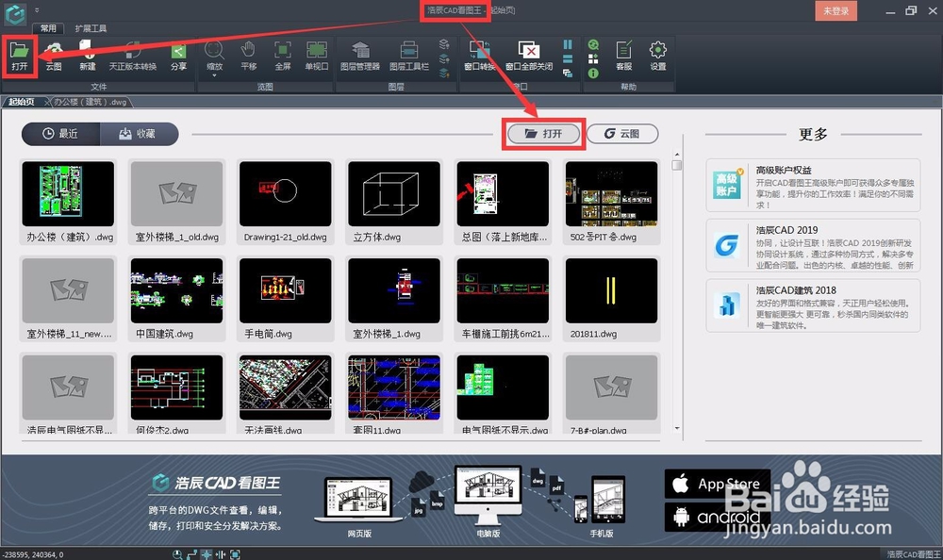The height and width of the screenshot is (560, 943).
Task: Click the green refresh update icon in 帮助
Action: pos(593,45)
